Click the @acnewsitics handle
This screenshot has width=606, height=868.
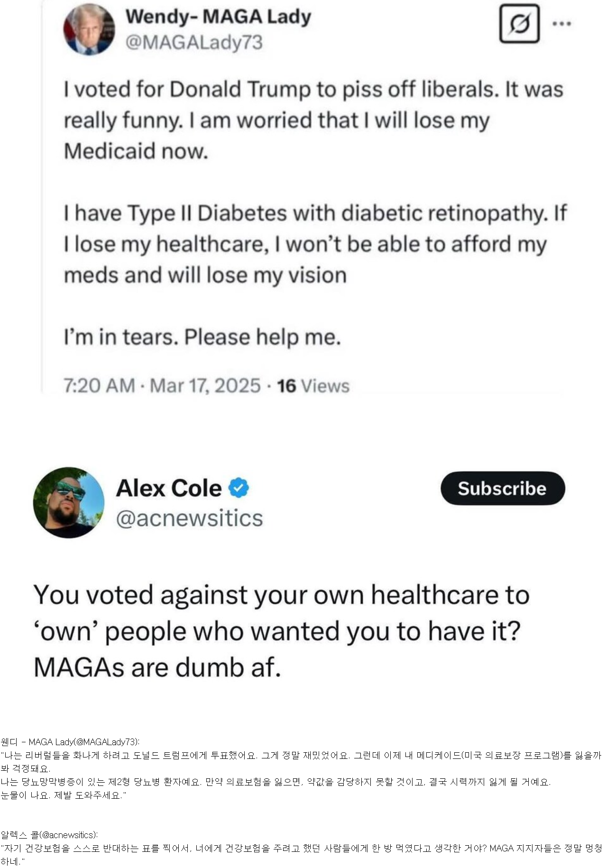pyautogui.click(x=189, y=518)
